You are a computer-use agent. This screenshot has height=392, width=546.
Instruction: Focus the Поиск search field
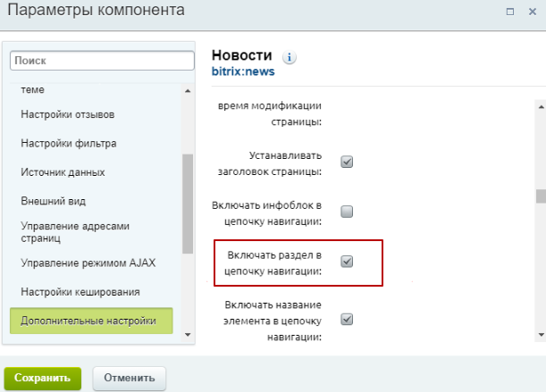pos(102,61)
